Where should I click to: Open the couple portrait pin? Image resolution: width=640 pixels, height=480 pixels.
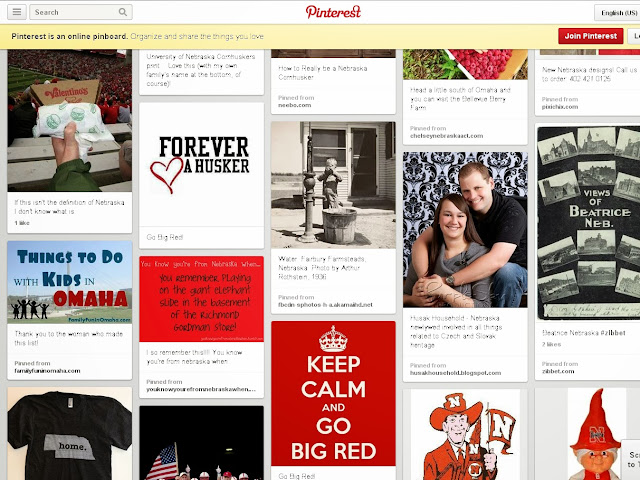(465, 230)
